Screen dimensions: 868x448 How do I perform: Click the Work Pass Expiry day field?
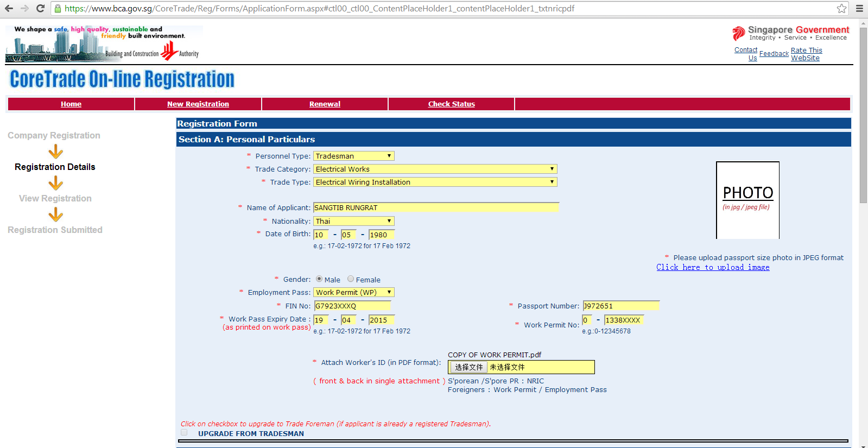[321, 320]
